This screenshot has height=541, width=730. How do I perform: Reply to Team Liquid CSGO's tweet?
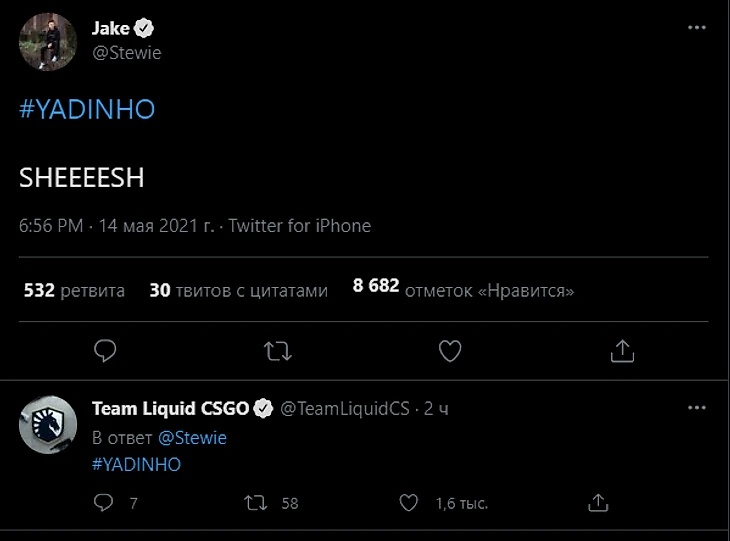tap(104, 502)
